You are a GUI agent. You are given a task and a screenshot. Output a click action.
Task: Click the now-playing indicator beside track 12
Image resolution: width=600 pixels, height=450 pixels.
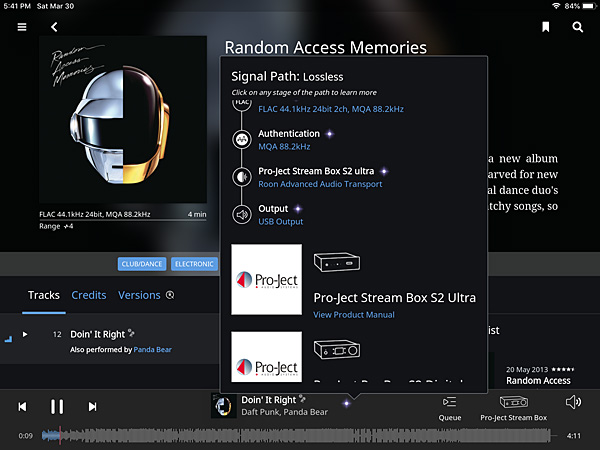click(8, 339)
